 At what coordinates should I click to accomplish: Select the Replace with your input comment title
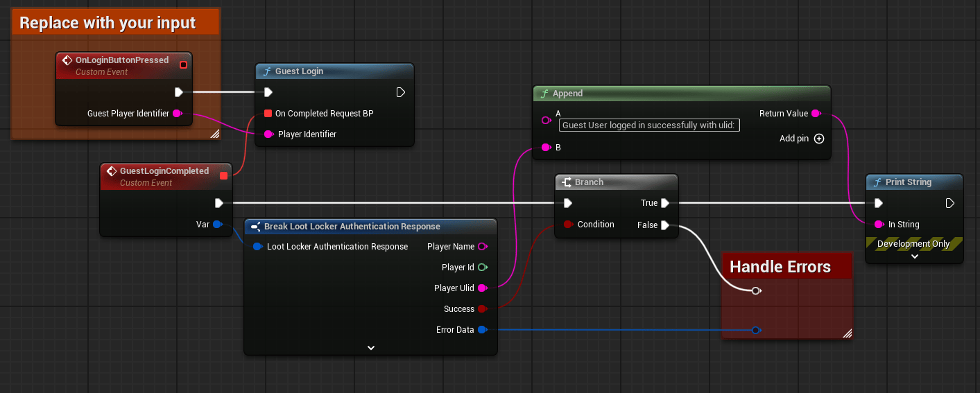[108, 23]
